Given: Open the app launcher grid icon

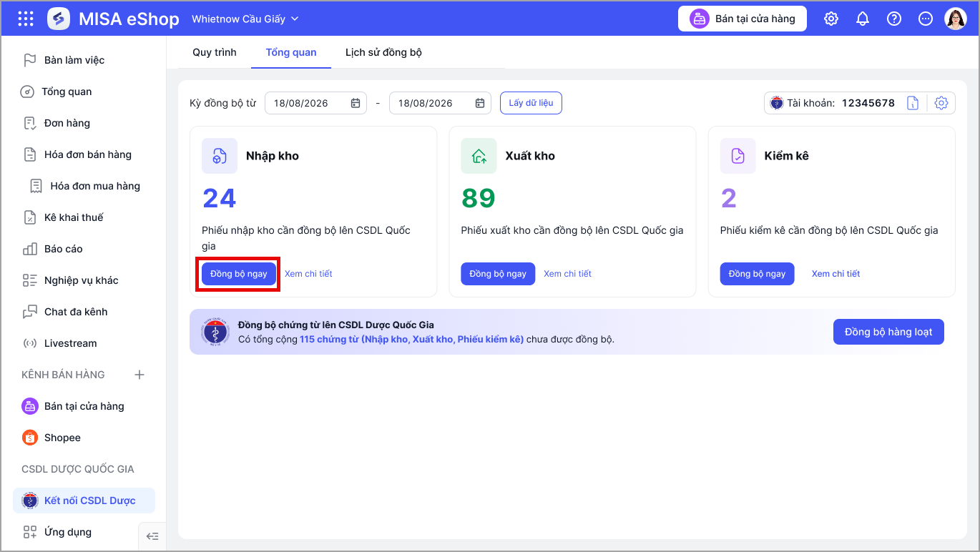Looking at the screenshot, I should point(26,19).
